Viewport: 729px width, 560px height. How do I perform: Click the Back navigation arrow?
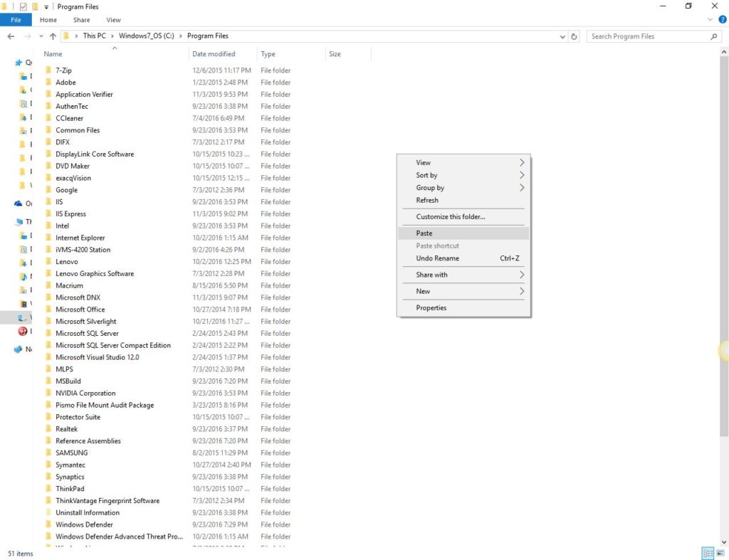click(x=11, y=36)
